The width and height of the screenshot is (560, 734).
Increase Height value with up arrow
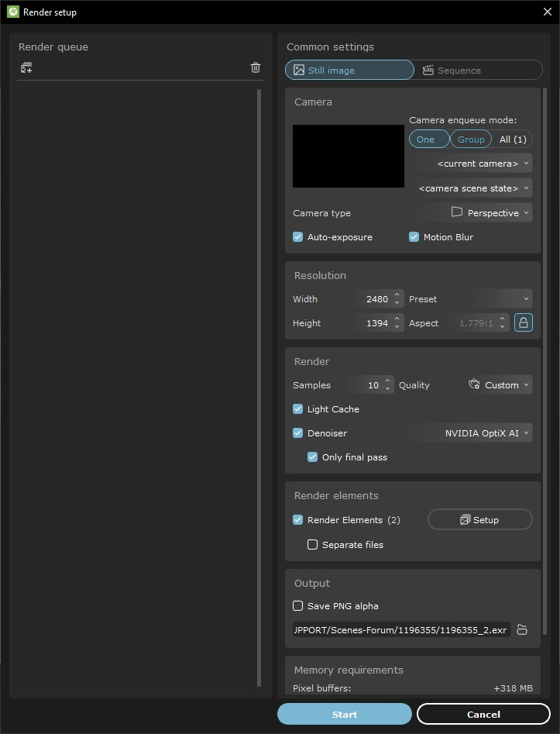point(397,319)
